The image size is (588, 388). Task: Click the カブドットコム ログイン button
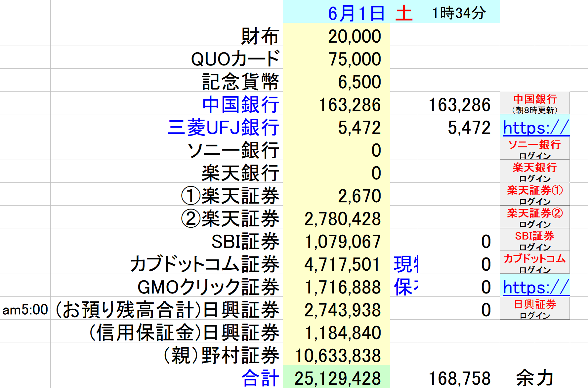(535, 263)
